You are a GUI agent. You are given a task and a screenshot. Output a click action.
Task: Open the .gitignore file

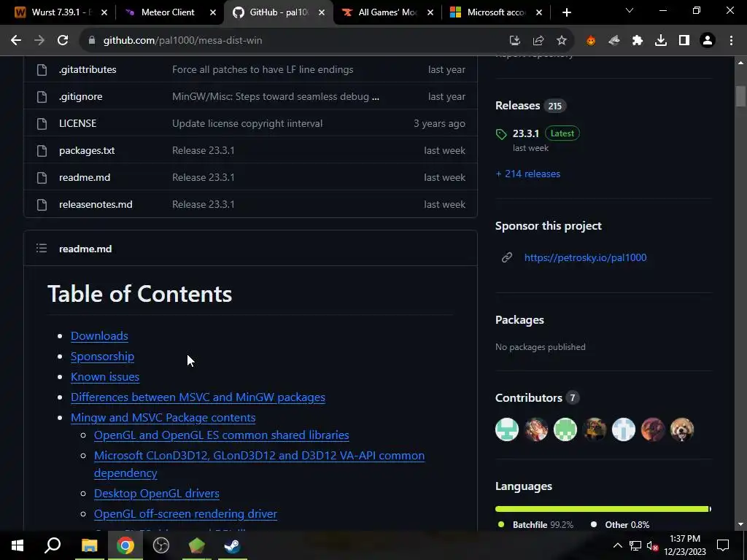coord(80,97)
